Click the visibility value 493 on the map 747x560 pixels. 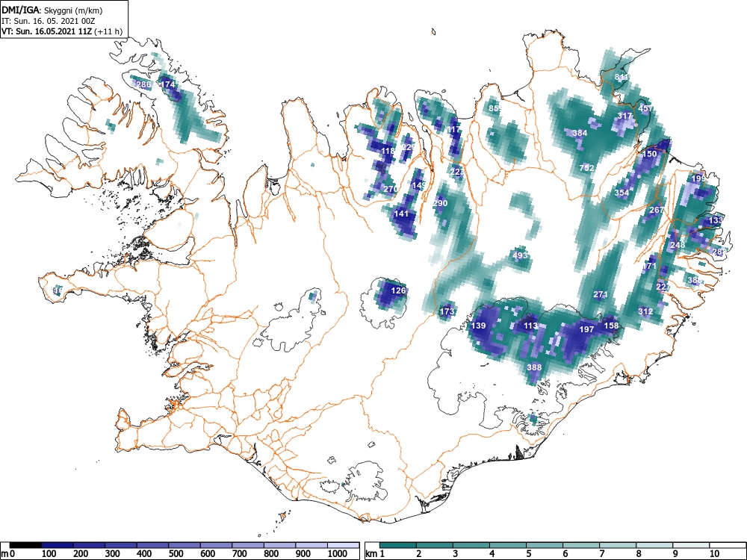520,255
